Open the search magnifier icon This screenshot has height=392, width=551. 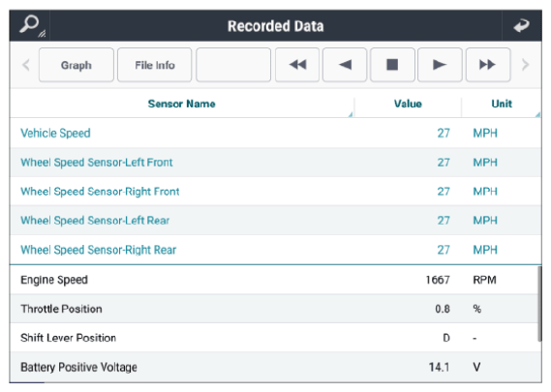point(30,25)
